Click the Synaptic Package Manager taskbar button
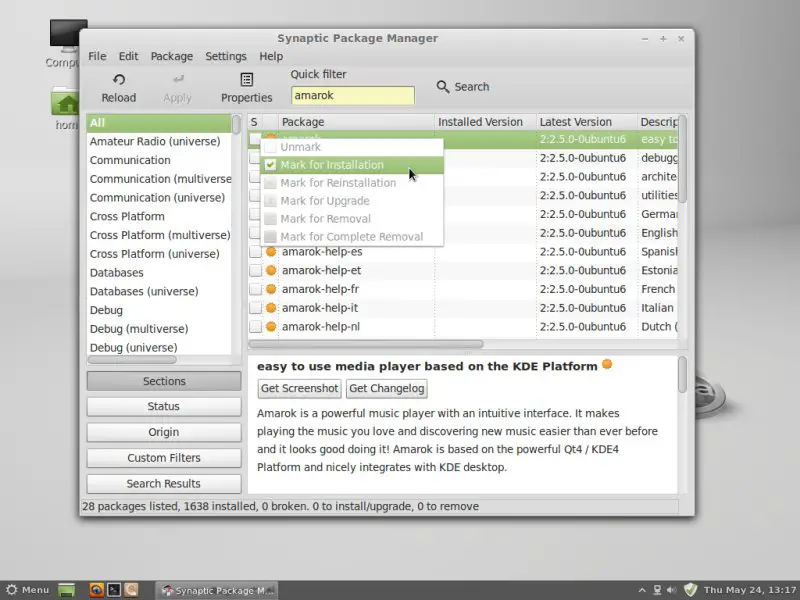Image resolution: width=800 pixels, height=600 pixels. coord(217,590)
